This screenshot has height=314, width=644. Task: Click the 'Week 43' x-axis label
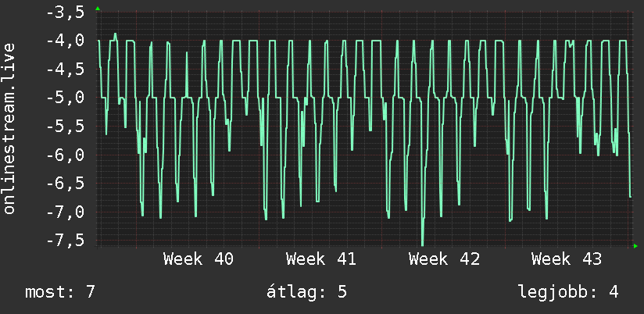coord(567,259)
